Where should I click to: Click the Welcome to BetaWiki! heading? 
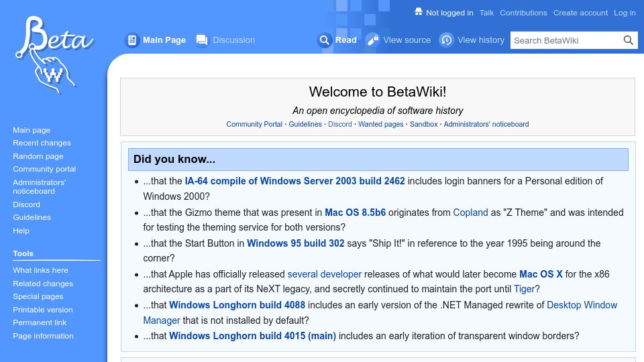tap(378, 92)
